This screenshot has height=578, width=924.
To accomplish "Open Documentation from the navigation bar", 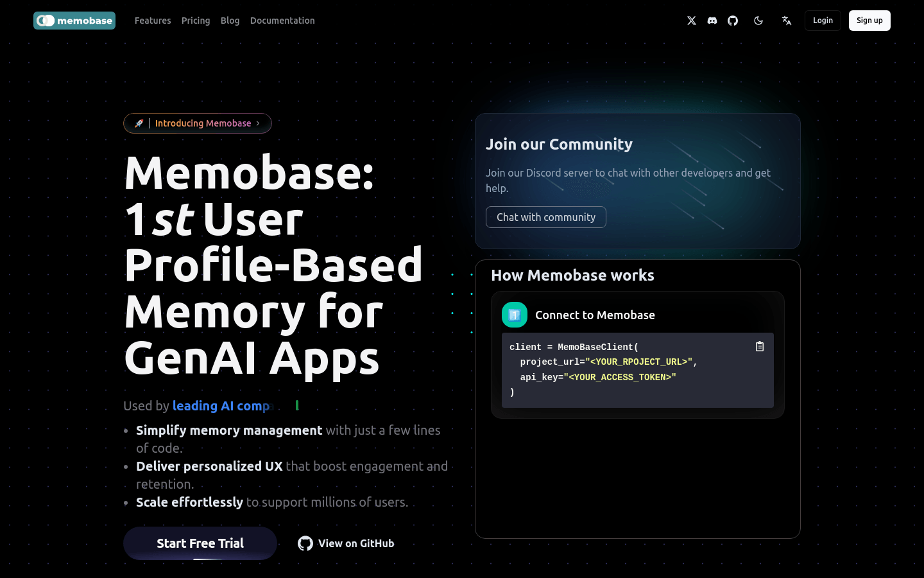I will click(x=282, y=21).
